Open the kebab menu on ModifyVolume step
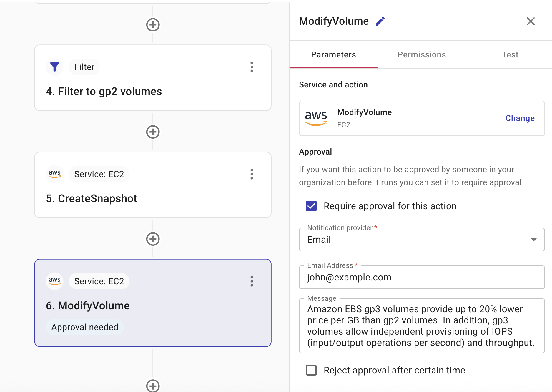 [252, 281]
